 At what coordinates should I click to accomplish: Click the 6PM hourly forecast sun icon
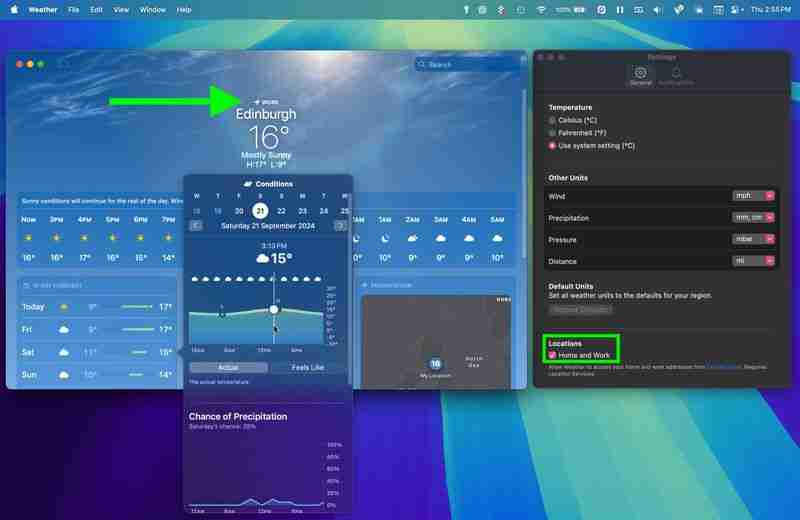click(140, 238)
